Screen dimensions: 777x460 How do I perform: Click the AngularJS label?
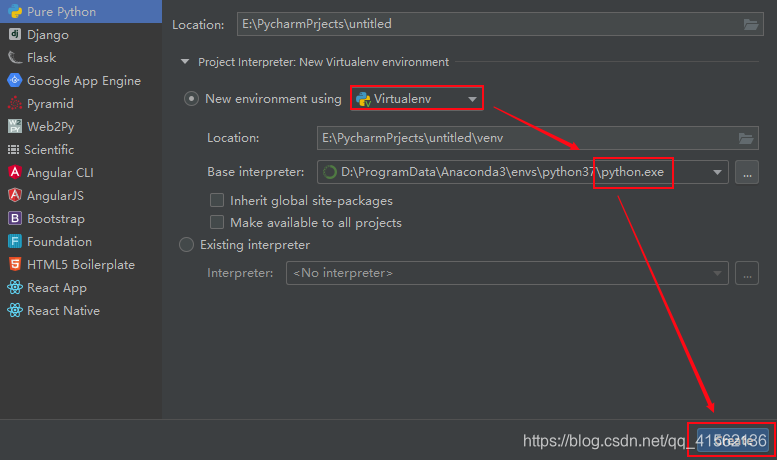click(55, 195)
